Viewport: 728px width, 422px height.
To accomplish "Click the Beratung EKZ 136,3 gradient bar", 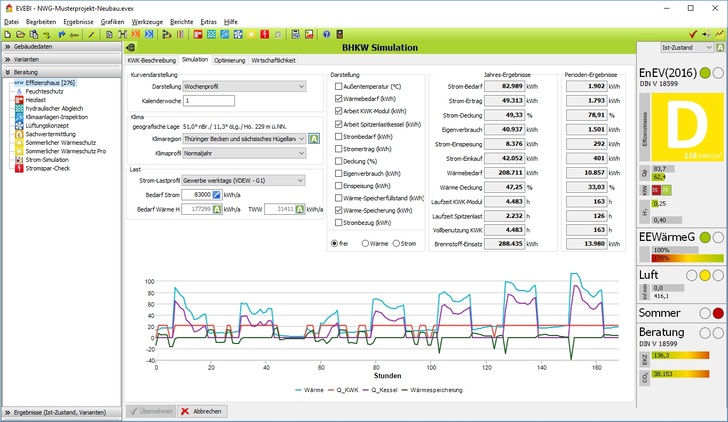I will pyautogui.click(x=680, y=356).
